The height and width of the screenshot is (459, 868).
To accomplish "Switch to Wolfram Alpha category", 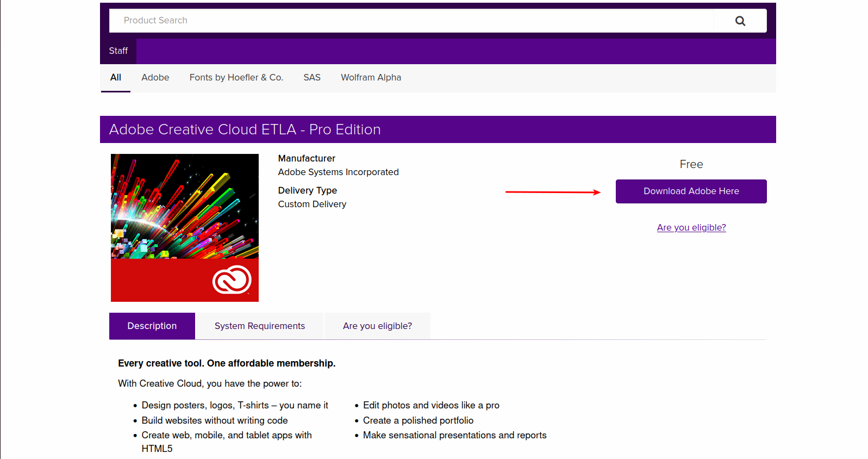I will (371, 78).
